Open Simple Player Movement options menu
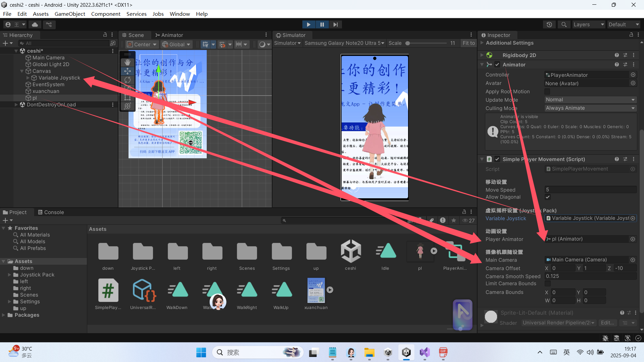 coord(634,159)
